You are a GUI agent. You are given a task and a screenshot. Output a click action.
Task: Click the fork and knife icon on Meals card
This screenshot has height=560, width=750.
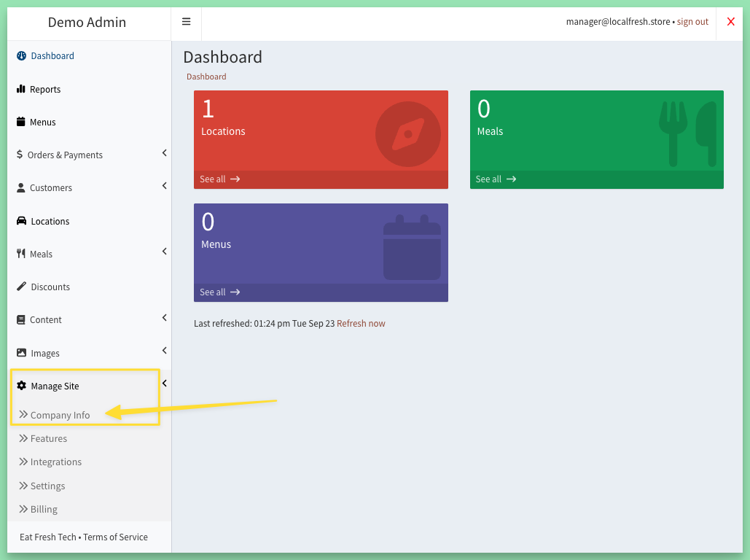coord(687,134)
